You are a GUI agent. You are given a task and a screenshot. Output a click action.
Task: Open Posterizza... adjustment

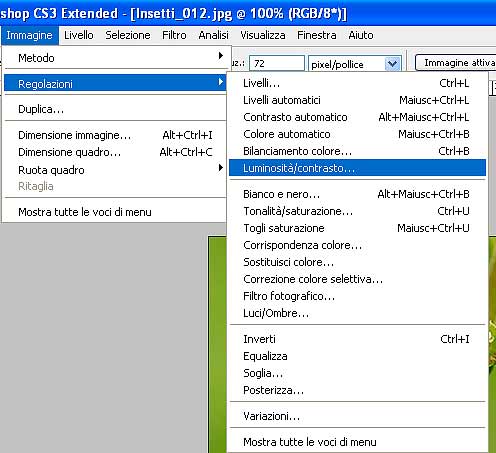[x=357, y=390]
